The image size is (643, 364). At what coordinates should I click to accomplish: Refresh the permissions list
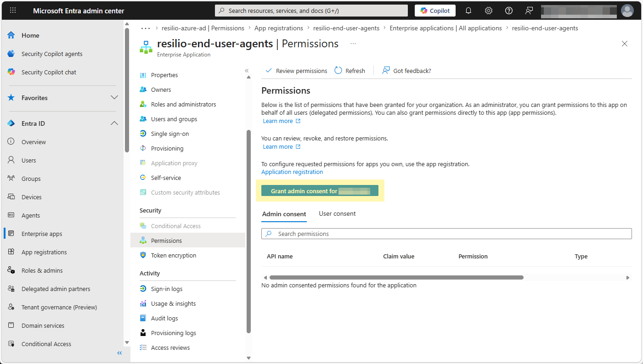pyautogui.click(x=350, y=71)
